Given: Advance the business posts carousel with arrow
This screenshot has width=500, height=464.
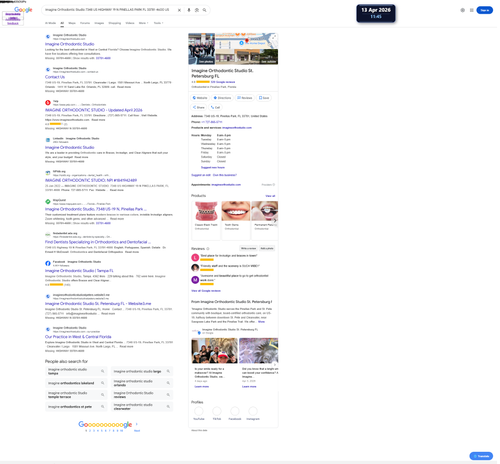Looking at the screenshot, I should tap(275, 364).
